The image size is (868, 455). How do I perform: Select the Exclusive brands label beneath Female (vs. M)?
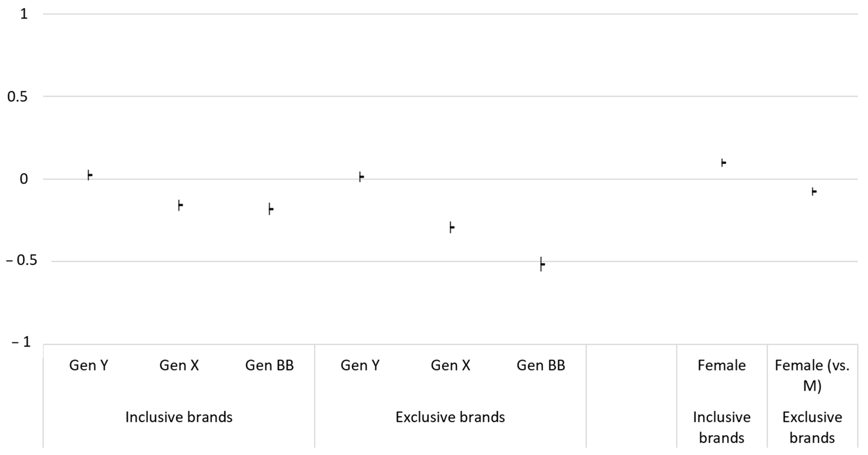(812, 427)
